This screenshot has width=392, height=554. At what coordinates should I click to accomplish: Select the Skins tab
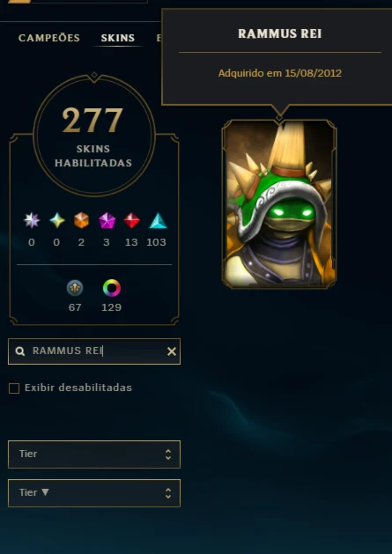[x=118, y=38]
